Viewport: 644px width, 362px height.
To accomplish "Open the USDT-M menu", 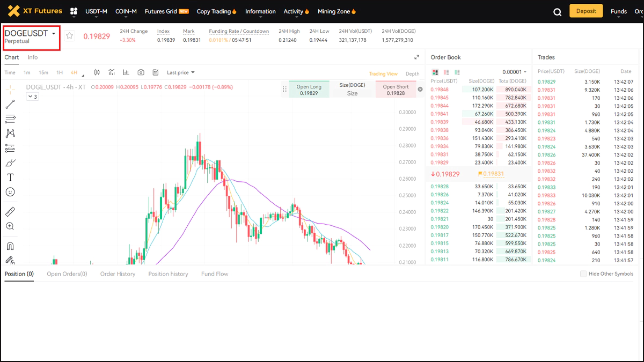I will click(x=96, y=11).
